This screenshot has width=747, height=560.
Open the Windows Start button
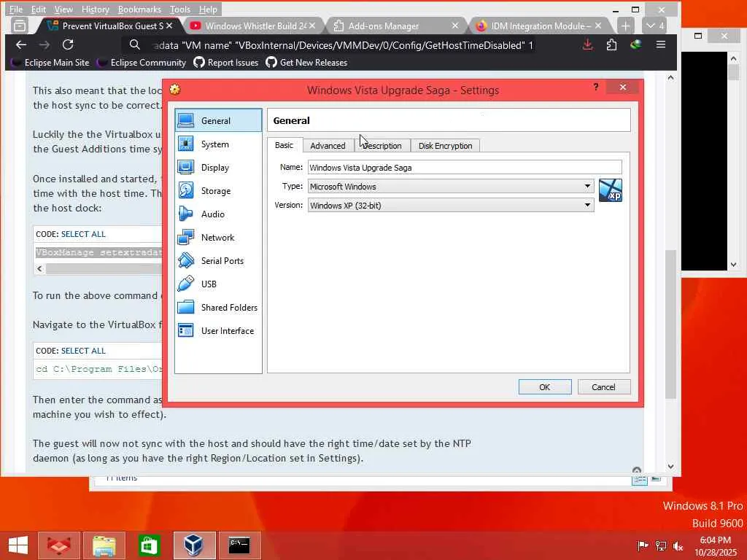(18, 545)
